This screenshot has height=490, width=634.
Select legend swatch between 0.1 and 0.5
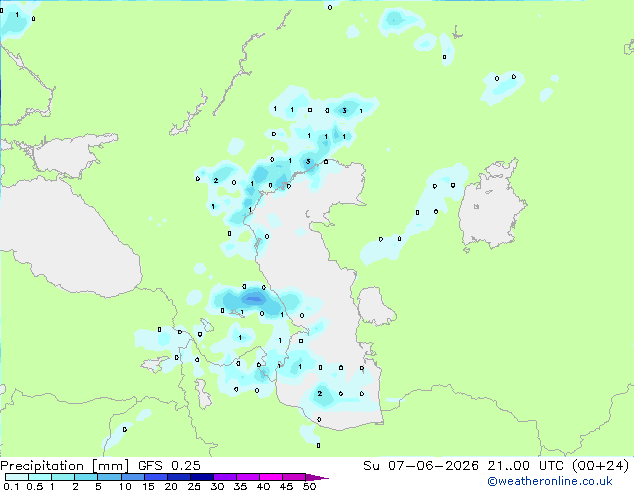click(17, 477)
